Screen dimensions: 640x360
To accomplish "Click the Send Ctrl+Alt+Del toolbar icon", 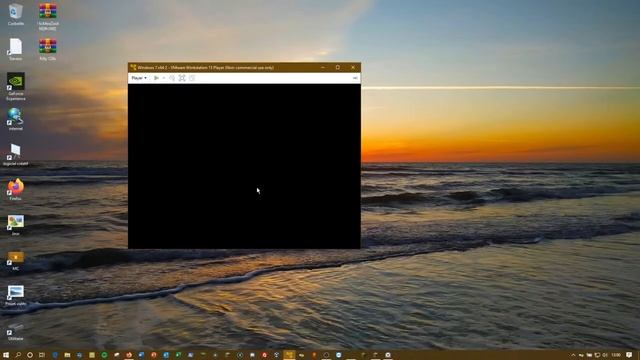I will pyautogui.click(x=172, y=78).
